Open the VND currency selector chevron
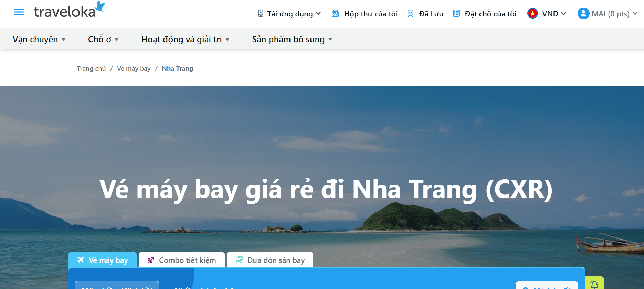The width and height of the screenshot is (644, 289). click(x=563, y=14)
